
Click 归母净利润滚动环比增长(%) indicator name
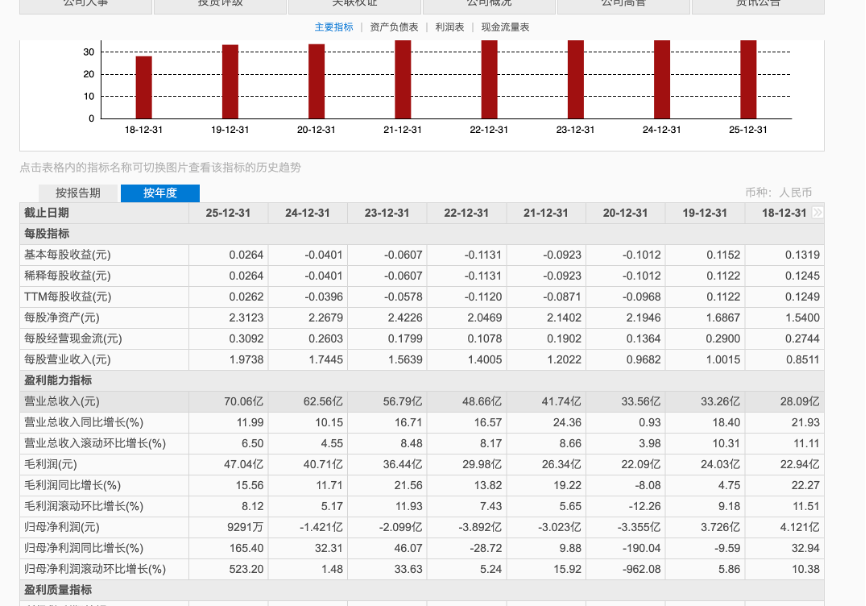coord(94,569)
